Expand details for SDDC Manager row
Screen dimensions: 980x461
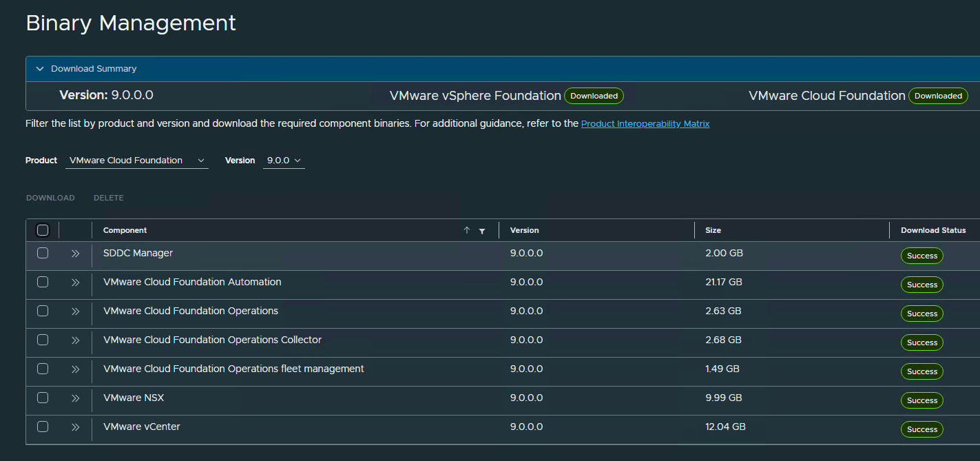click(76, 254)
